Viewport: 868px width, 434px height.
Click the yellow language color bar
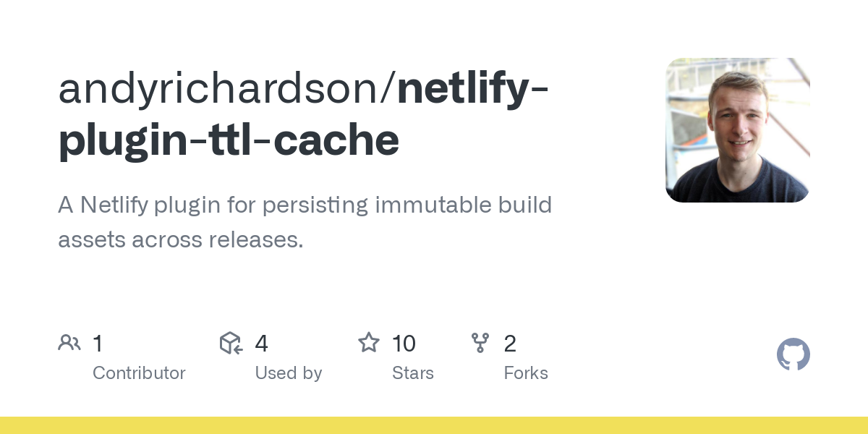tap(434, 425)
